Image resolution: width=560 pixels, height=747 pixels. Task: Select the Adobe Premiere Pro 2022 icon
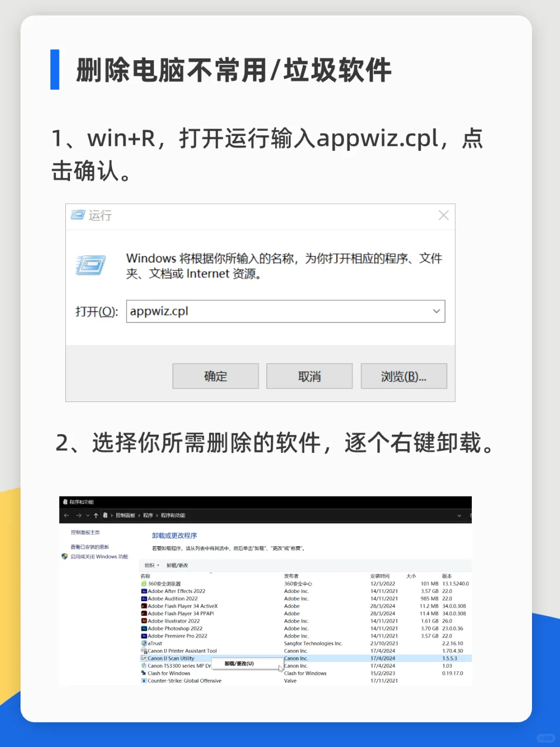click(x=145, y=636)
